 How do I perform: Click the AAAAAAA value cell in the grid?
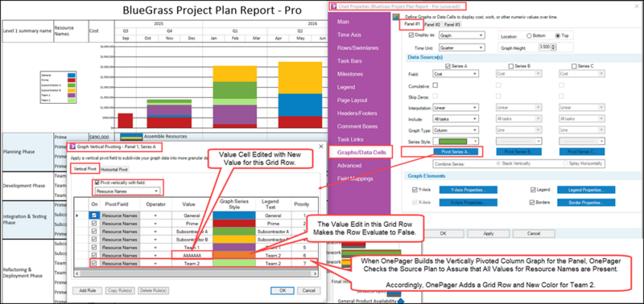click(x=192, y=255)
